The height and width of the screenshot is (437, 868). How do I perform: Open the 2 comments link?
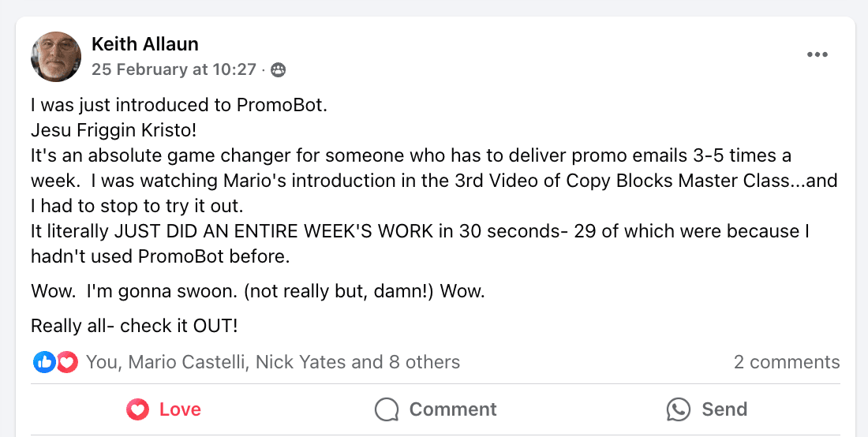[786, 362]
